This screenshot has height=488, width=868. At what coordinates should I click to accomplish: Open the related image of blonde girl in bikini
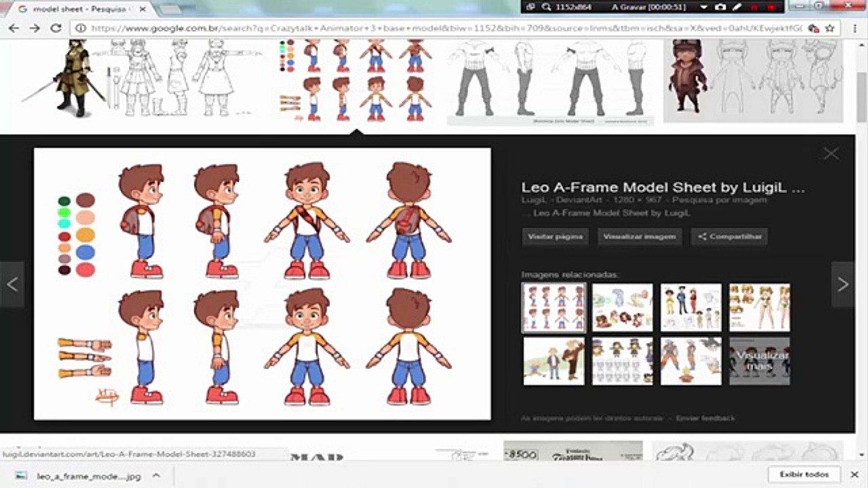[759, 308]
